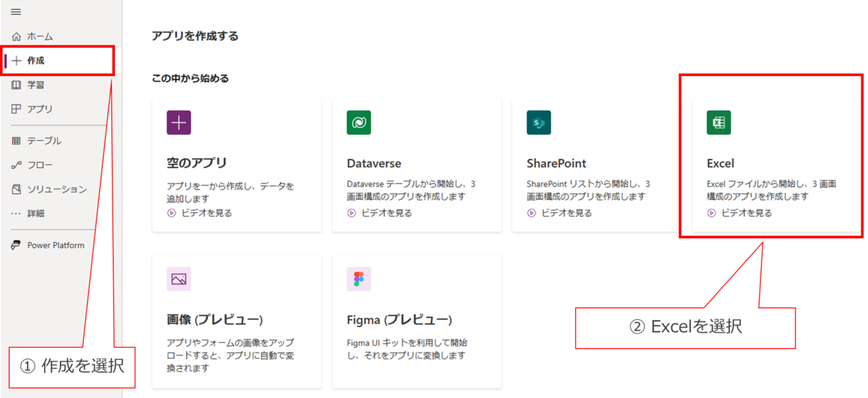Screen dimensions: 868x398
Task: Click the 空のアプリ card description text
Action: 231,192
